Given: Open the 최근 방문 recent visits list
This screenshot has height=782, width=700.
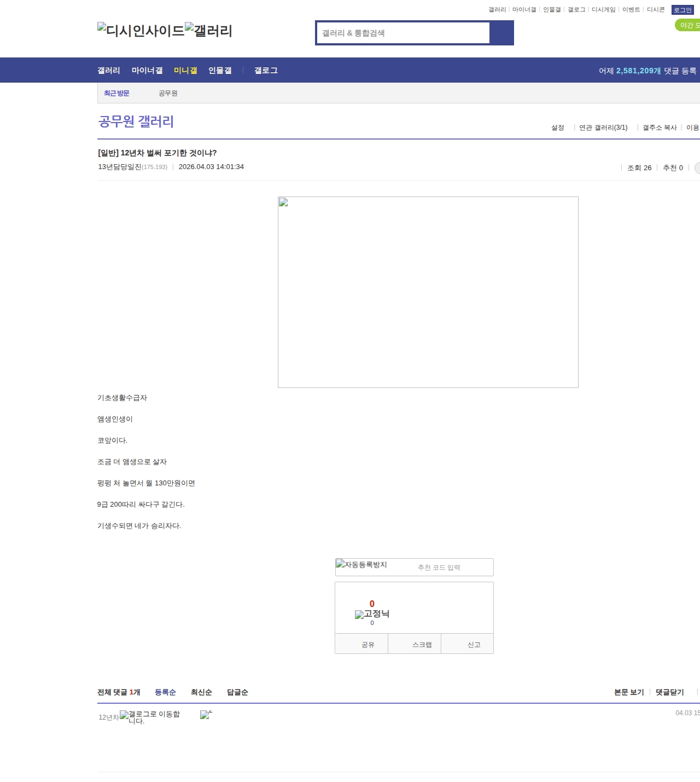Looking at the screenshot, I should [x=116, y=93].
